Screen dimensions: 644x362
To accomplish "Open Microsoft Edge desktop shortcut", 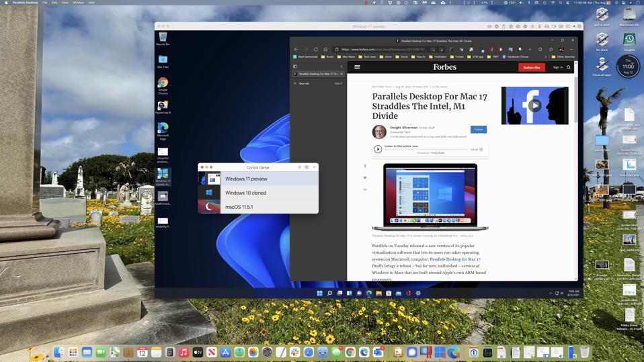I will coord(163,128).
